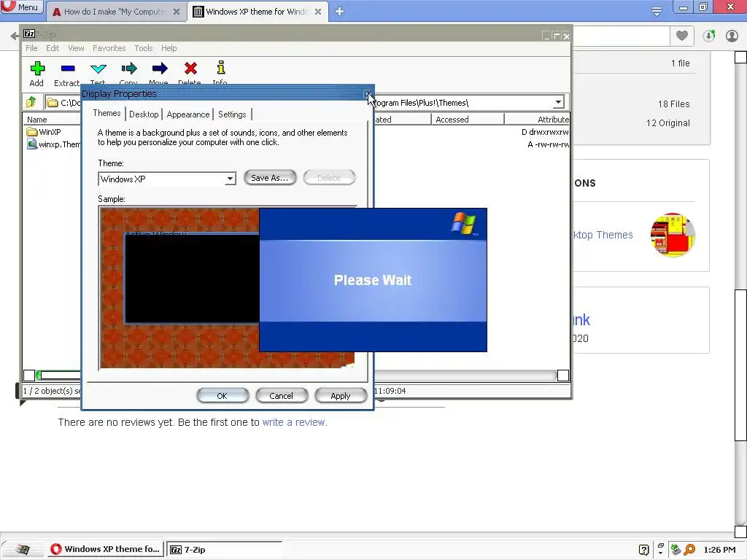This screenshot has height=560, width=747.
Task: Switch to the Settings tab
Action: [232, 114]
